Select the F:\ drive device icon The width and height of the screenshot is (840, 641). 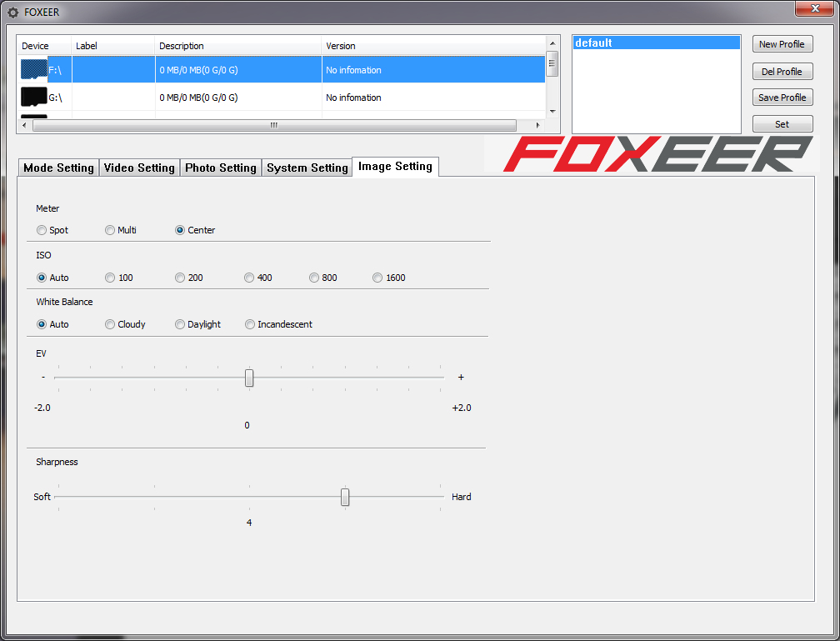[33, 70]
